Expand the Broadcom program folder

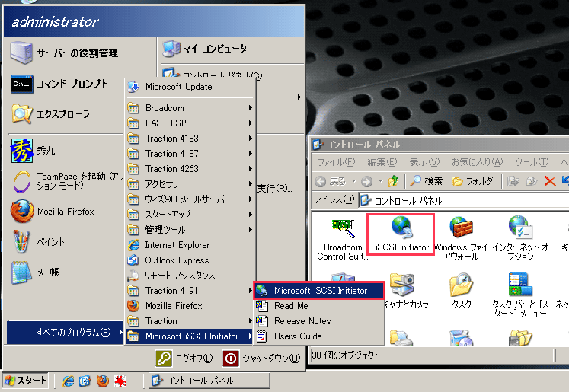(x=190, y=108)
